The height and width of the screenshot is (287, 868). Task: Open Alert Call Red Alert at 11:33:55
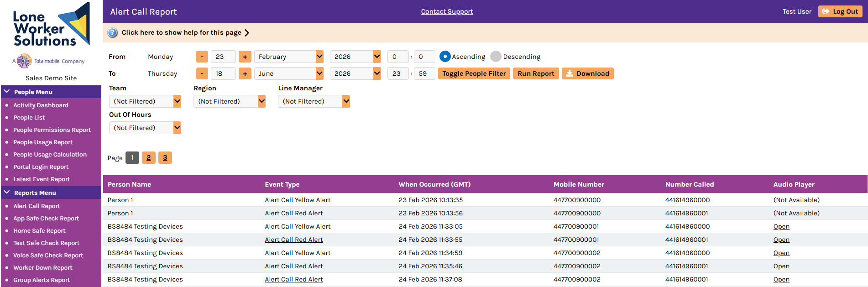294,240
